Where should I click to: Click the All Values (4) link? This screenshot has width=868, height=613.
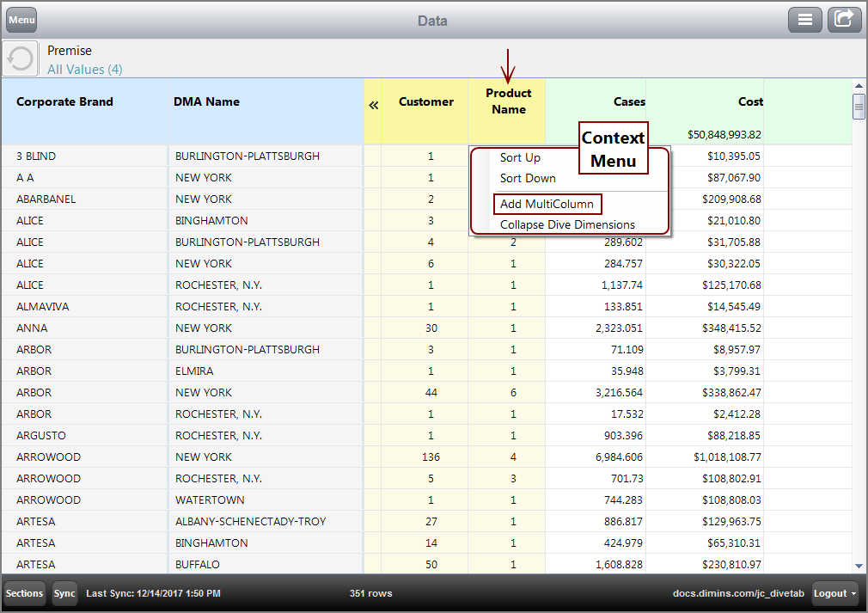[x=84, y=70]
